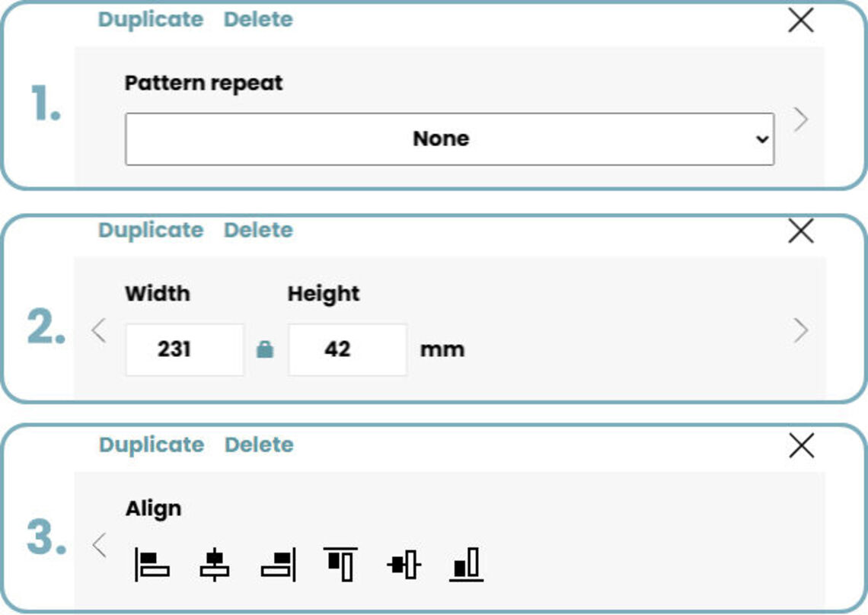The width and height of the screenshot is (868, 615).
Task: Click Delete in Pattern repeat panel
Action: [258, 19]
